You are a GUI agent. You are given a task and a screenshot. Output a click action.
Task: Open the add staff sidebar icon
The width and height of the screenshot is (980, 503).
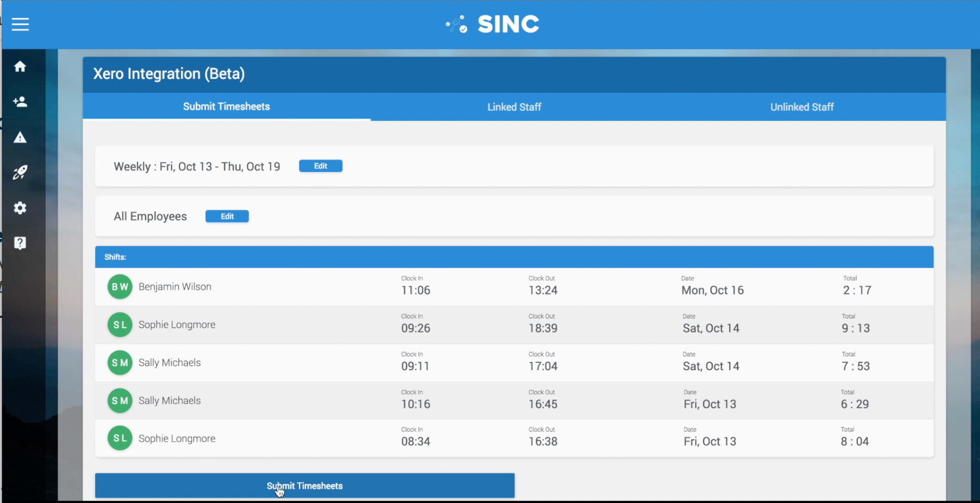(x=20, y=102)
